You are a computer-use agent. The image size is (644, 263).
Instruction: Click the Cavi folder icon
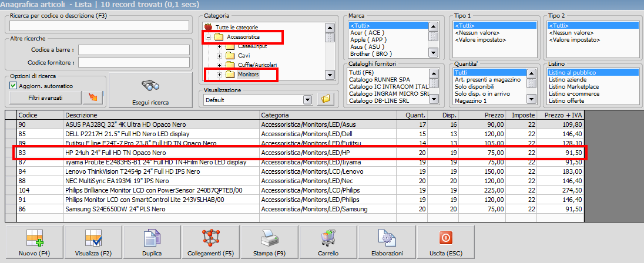pos(230,55)
